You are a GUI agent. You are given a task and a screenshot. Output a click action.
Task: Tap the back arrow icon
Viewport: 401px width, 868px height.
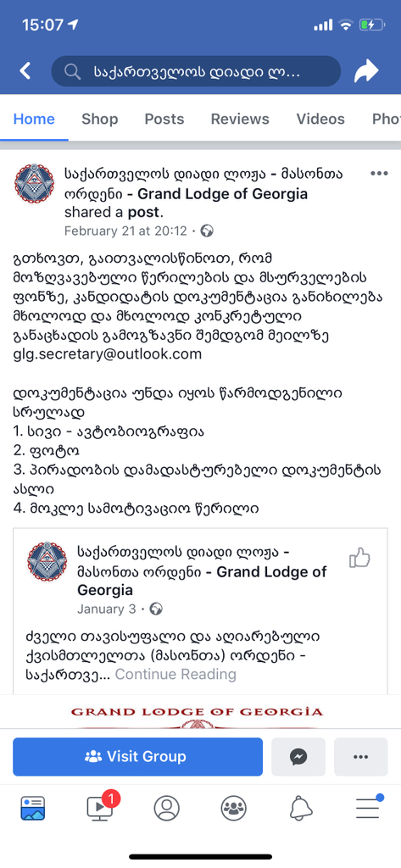[25, 71]
